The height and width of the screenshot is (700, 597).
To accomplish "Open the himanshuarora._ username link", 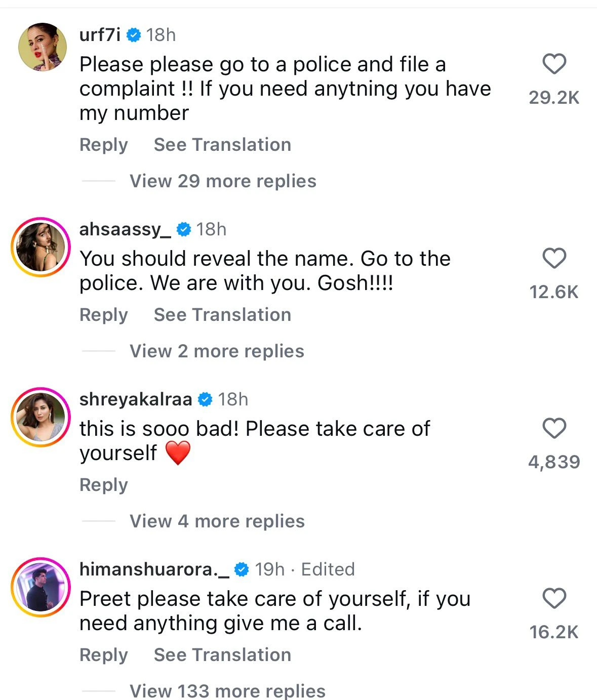I will pyautogui.click(x=154, y=569).
